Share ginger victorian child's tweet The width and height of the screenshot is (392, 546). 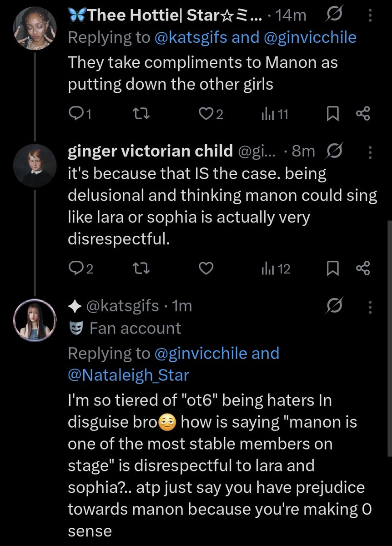[x=363, y=269]
